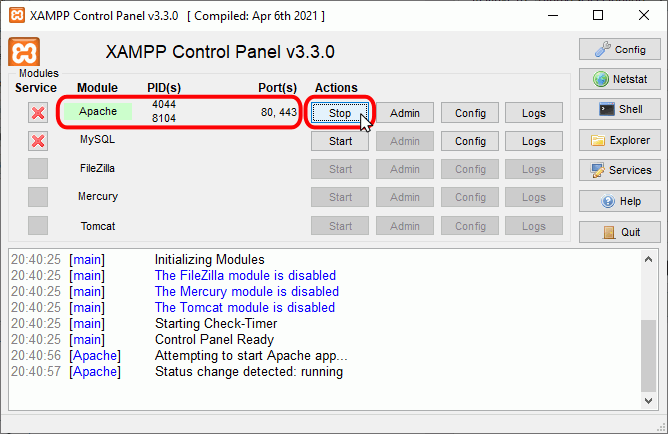Click the Mercury module label
The height and width of the screenshot is (434, 668).
coord(98,196)
